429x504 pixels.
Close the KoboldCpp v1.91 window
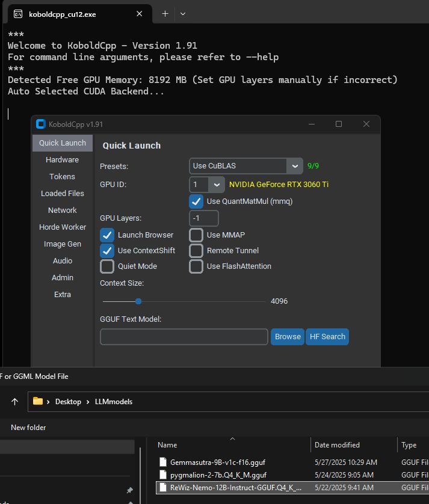point(366,124)
